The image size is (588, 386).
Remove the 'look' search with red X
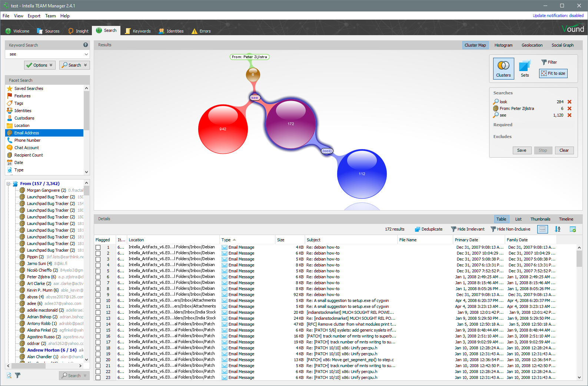pos(569,102)
